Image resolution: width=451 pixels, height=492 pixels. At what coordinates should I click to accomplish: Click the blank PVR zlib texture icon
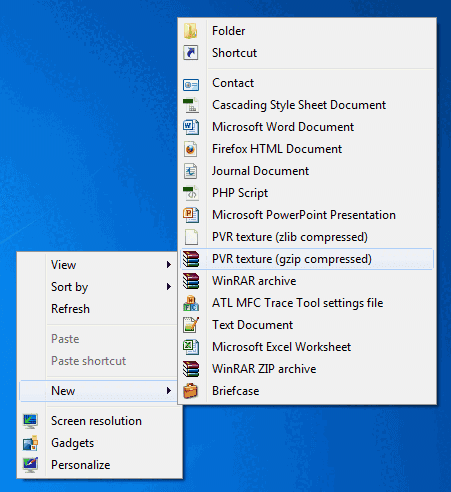pyautogui.click(x=191, y=237)
